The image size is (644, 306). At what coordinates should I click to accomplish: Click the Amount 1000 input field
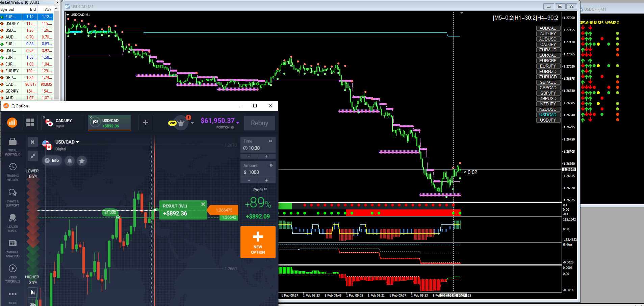(x=258, y=170)
